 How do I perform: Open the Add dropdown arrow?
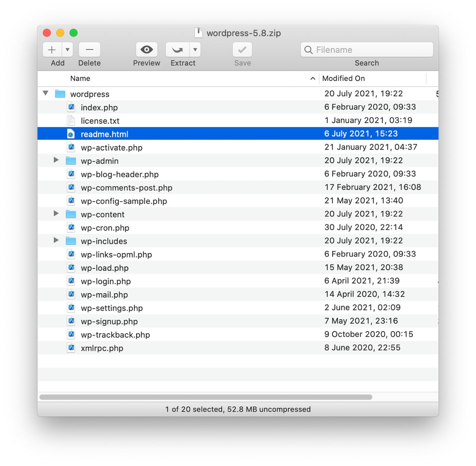67,49
